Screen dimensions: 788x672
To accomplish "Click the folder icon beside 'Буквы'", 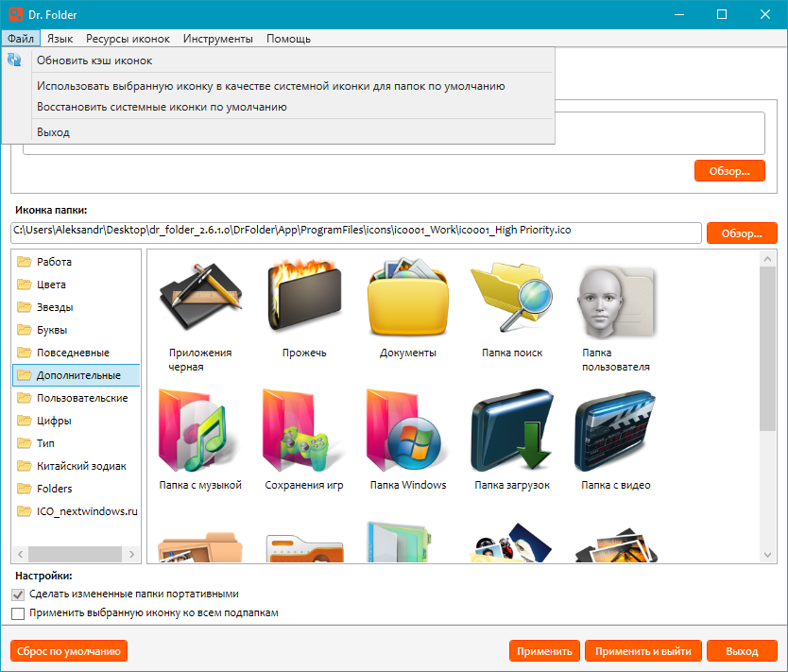I will [24, 330].
